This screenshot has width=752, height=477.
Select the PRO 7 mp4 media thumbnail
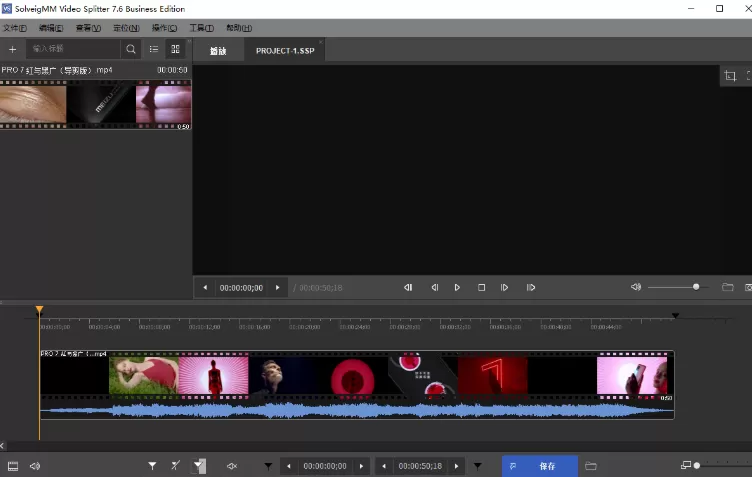[95, 105]
